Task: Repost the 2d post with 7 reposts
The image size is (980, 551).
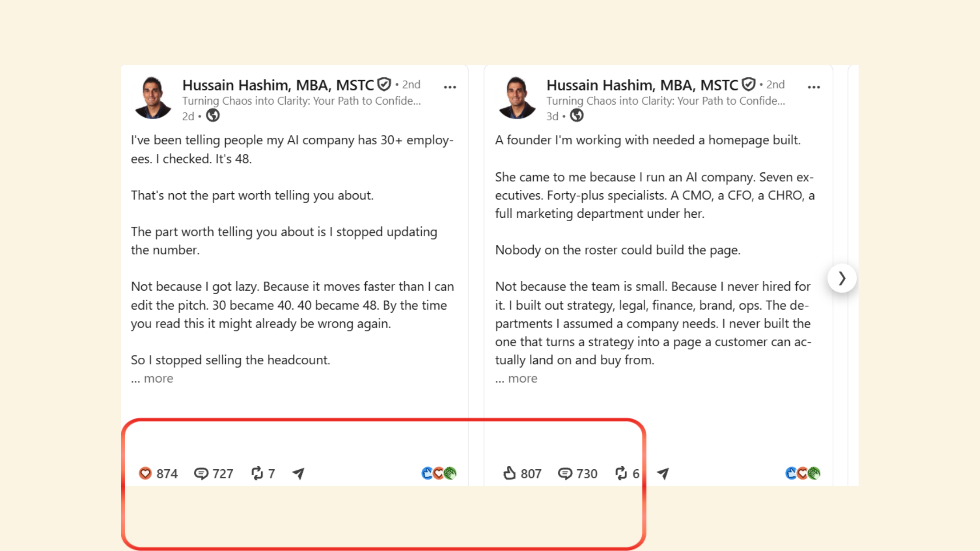Action: 263,473
